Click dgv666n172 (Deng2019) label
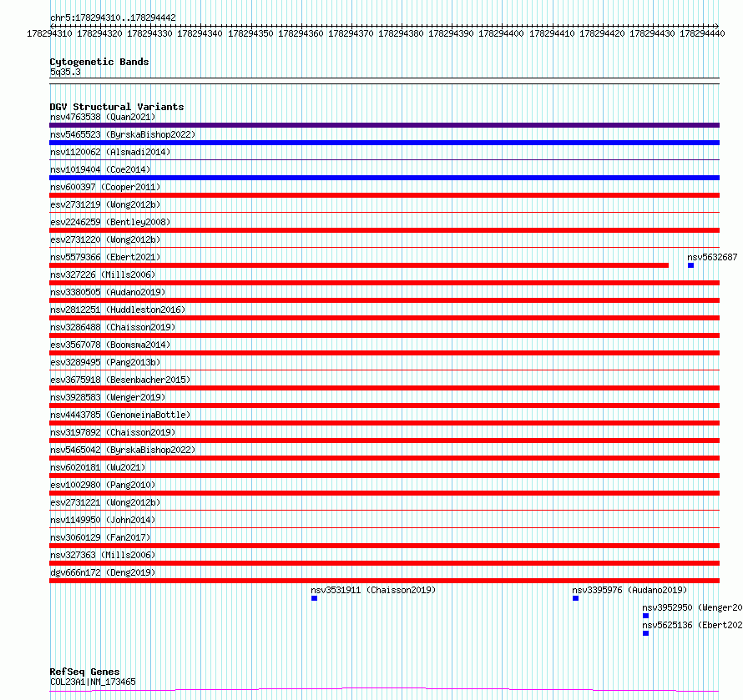 click(x=103, y=572)
